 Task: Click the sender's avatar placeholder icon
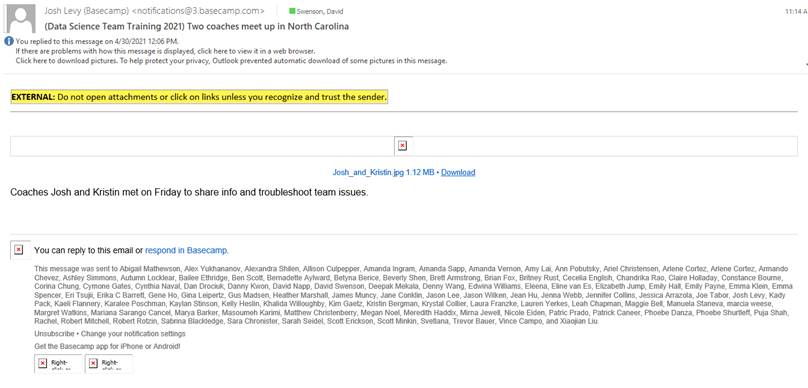21,19
